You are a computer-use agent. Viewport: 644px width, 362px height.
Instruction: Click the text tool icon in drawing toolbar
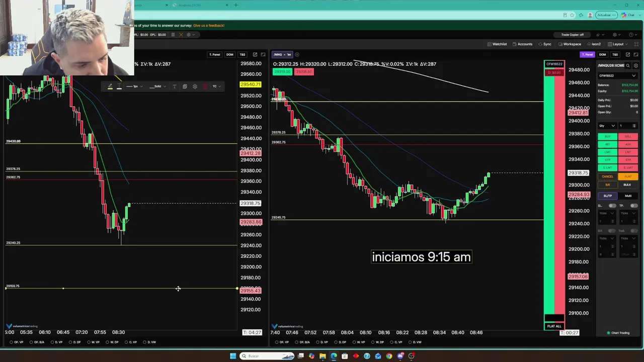[x=175, y=86]
